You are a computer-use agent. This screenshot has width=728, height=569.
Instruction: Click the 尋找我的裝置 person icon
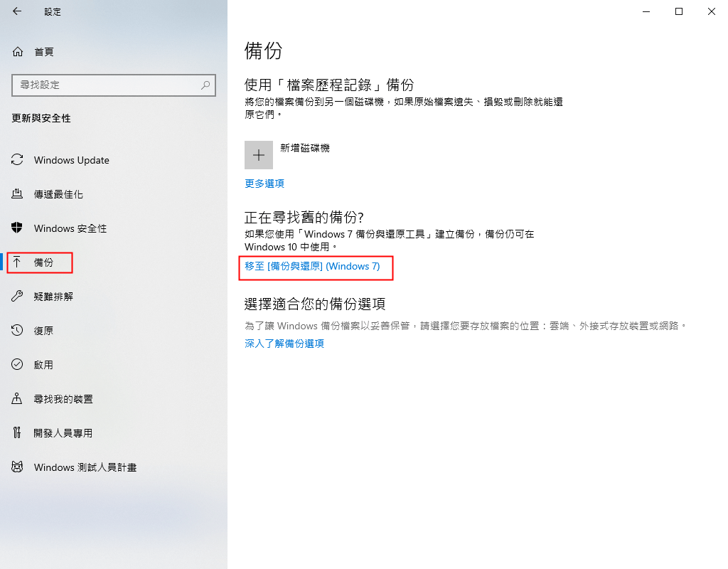coord(17,398)
